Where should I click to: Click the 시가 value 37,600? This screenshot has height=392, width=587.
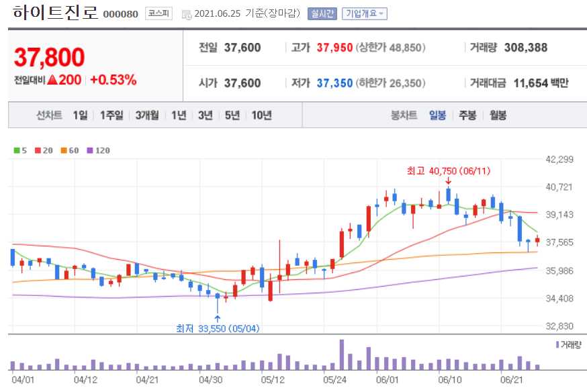pos(242,83)
